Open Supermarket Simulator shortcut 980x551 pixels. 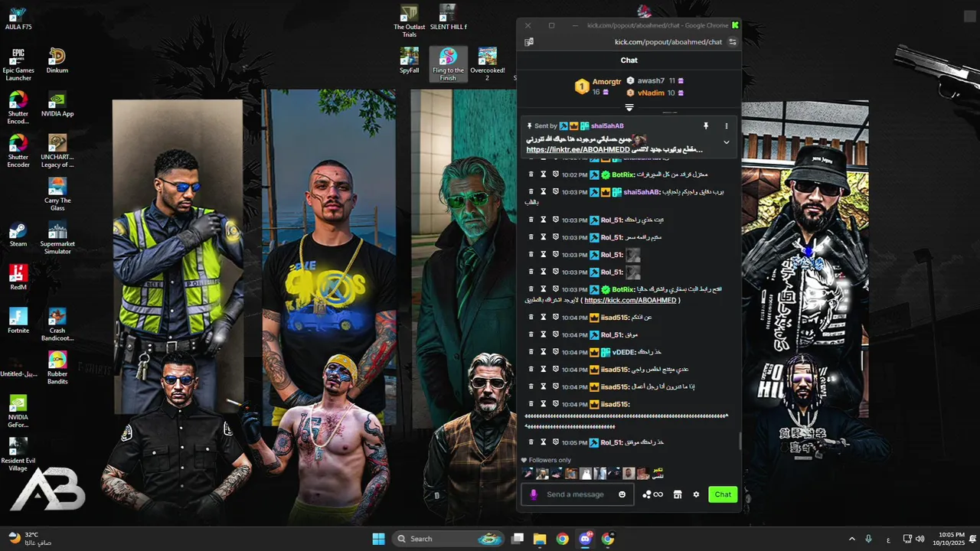pyautogui.click(x=57, y=239)
